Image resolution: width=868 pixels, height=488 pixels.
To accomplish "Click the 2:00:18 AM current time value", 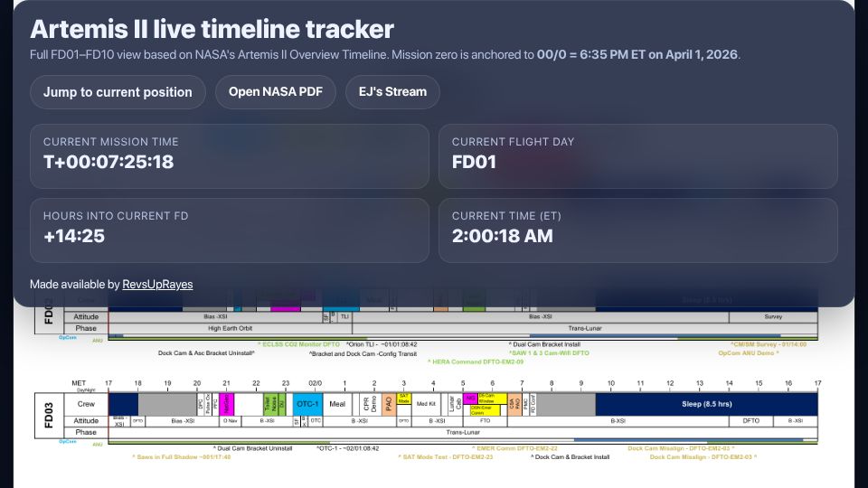I will [502, 236].
